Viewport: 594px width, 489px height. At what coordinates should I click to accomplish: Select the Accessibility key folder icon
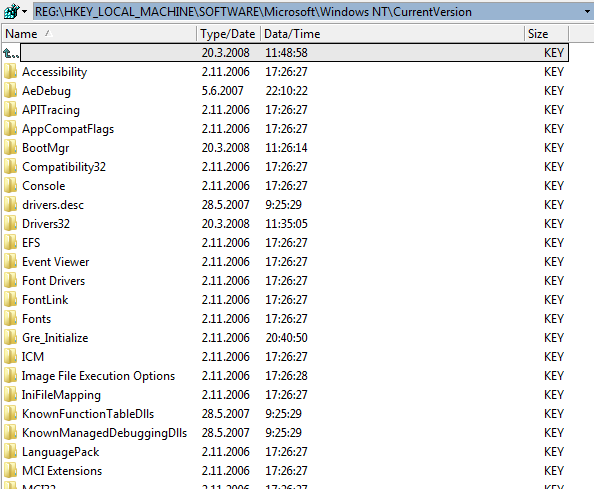point(11,72)
